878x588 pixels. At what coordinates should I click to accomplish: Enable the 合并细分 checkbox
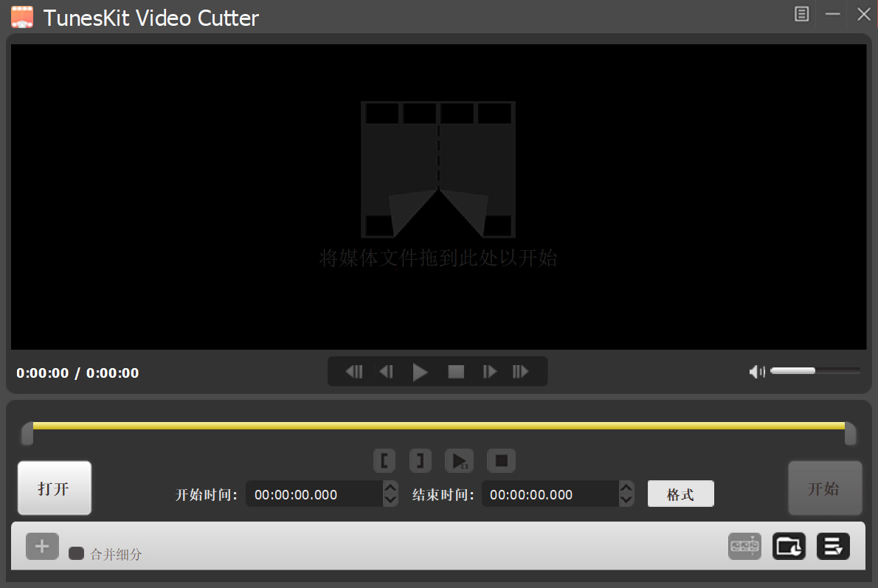coord(76,553)
